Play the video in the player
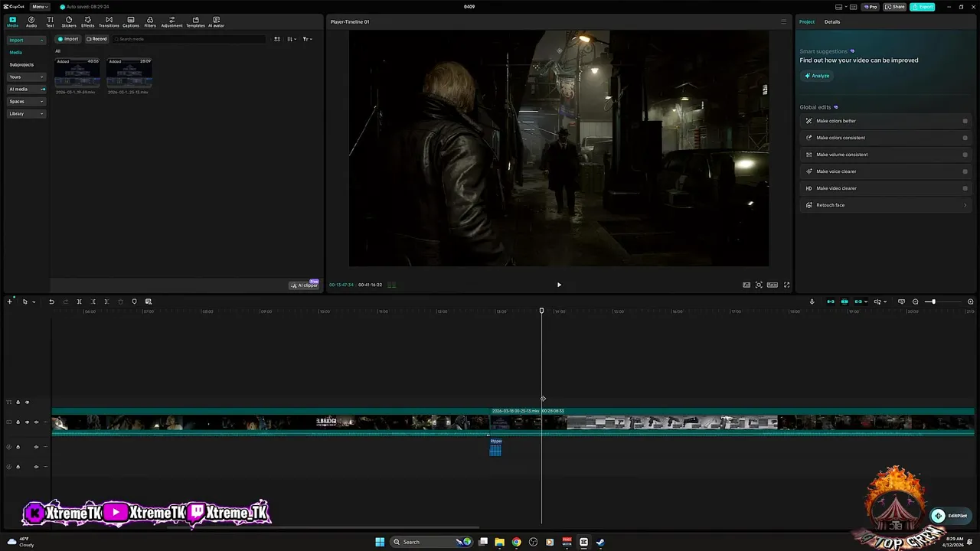The height and width of the screenshot is (551, 980). [559, 285]
